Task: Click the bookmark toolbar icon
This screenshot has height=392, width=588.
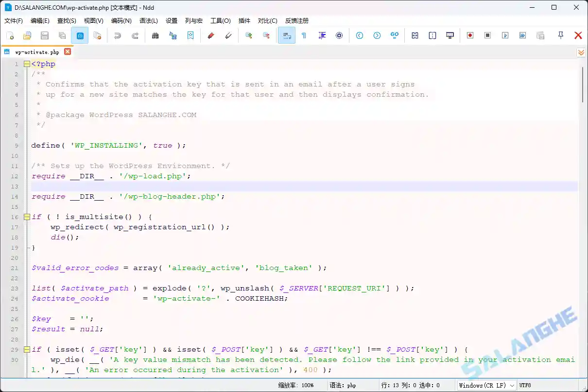Action: click(191, 35)
